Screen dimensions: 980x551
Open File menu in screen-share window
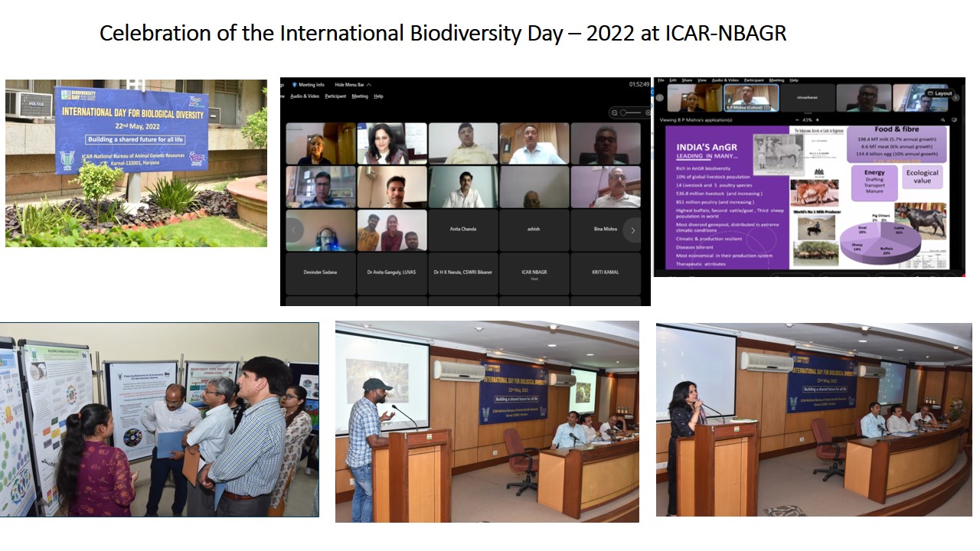(661, 80)
